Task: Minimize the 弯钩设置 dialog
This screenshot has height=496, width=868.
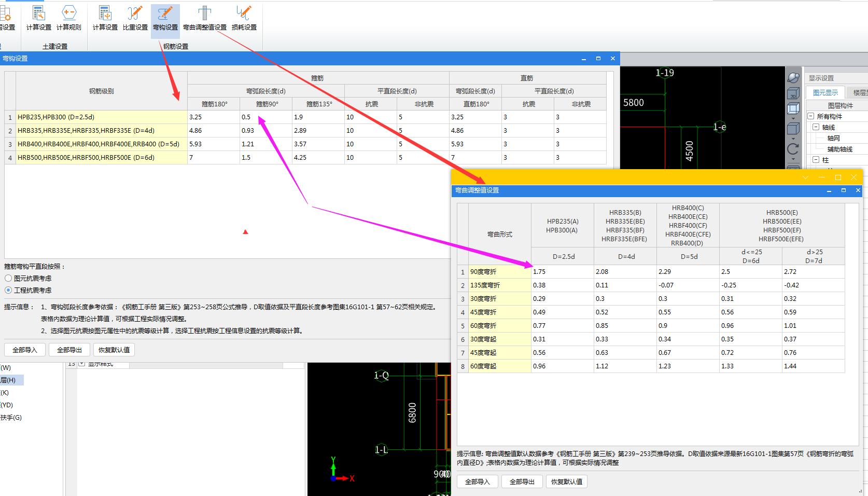Action: [584, 59]
